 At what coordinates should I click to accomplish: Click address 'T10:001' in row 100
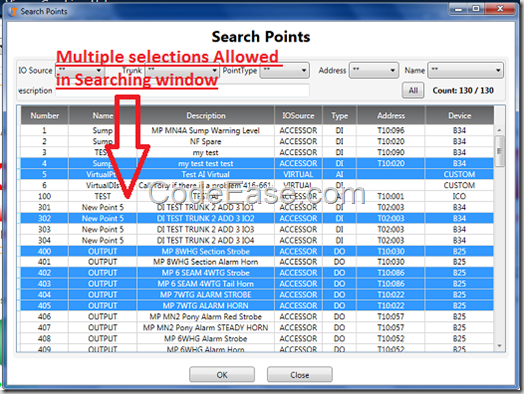(x=391, y=196)
